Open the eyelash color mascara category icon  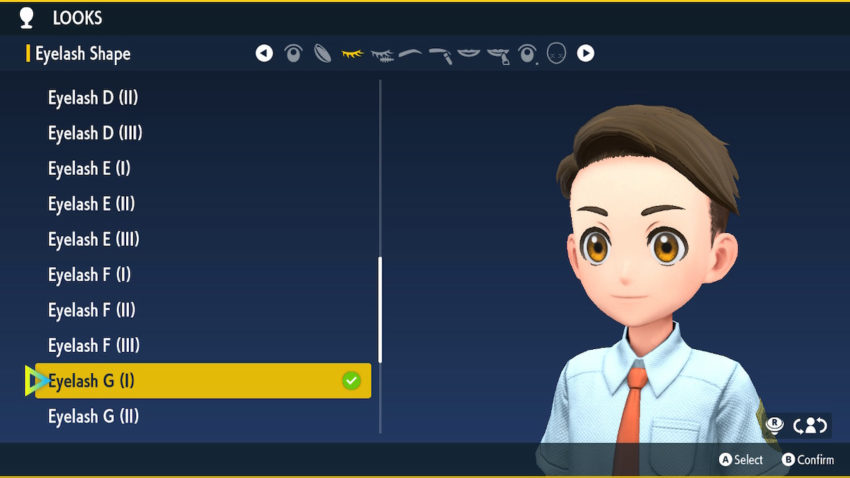pyautogui.click(x=382, y=55)
